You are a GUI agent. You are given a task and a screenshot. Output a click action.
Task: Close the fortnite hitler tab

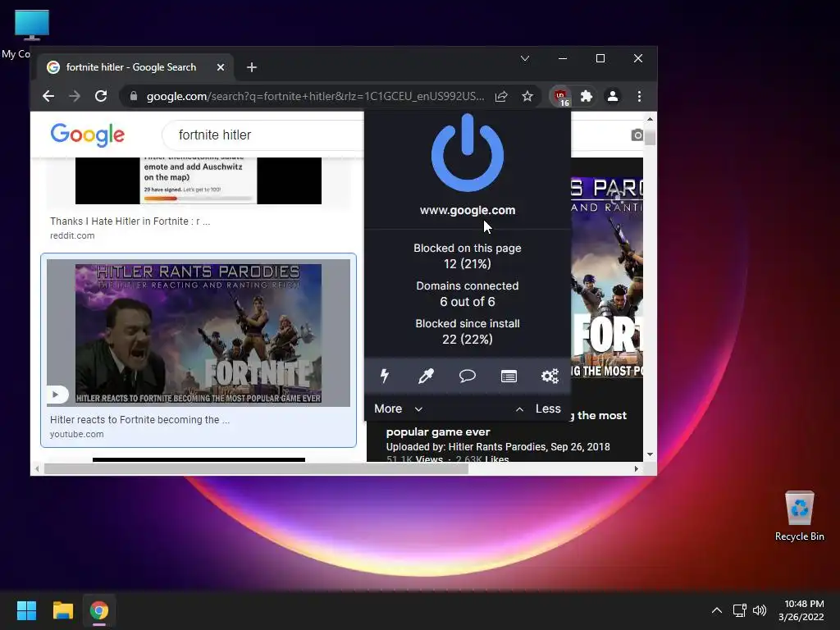(221, 67)
